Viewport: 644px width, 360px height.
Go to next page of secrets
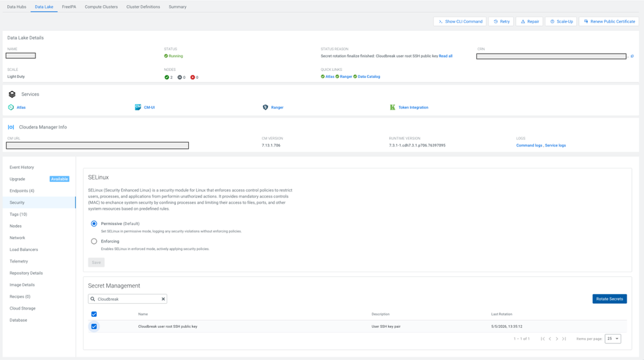557,339
